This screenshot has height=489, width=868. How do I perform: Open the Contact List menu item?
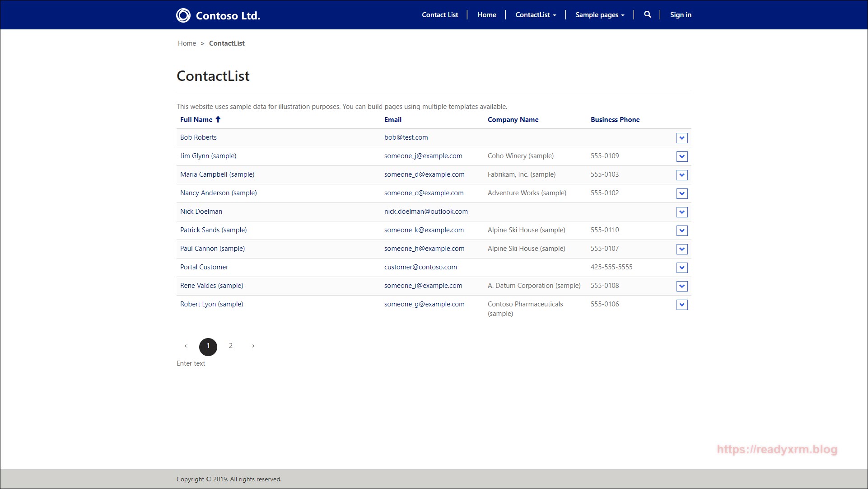[440, 15]
